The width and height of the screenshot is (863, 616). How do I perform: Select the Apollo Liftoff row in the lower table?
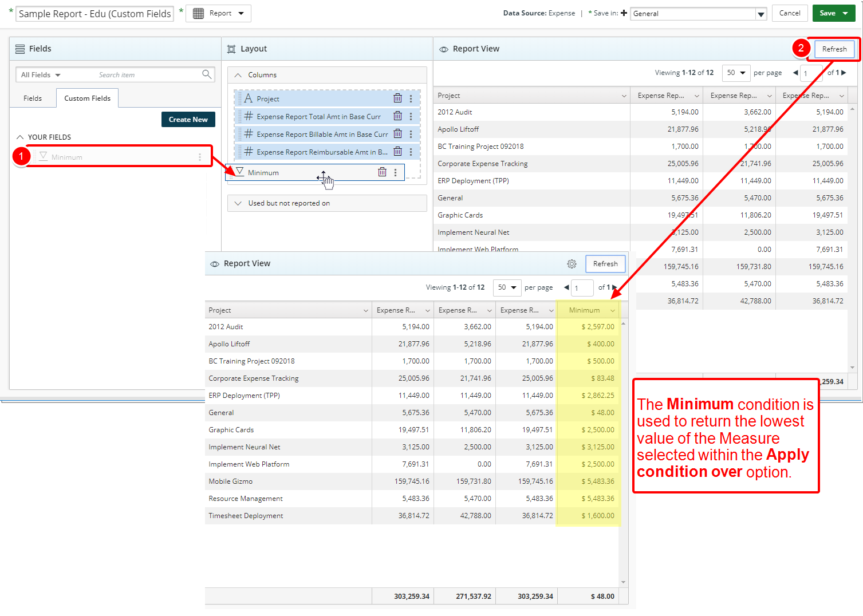pyautogui.click(x=412, y=344)
